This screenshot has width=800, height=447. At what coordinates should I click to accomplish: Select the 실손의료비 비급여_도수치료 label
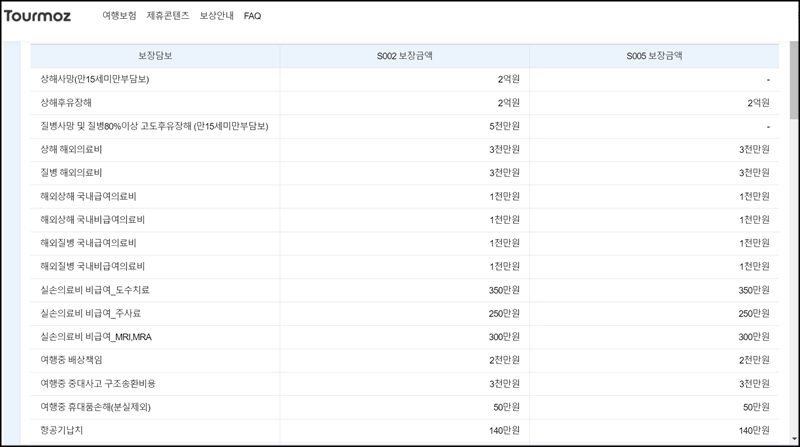click(x=95, y=290)
